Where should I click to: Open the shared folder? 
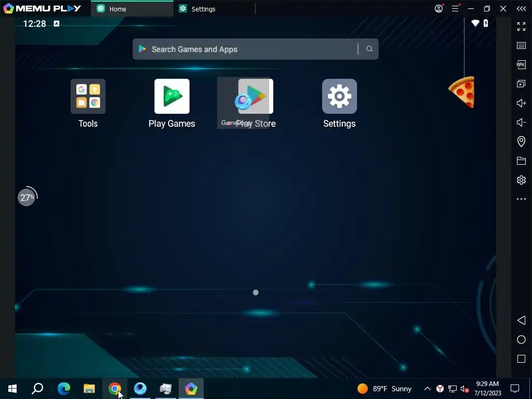[521, 161]
